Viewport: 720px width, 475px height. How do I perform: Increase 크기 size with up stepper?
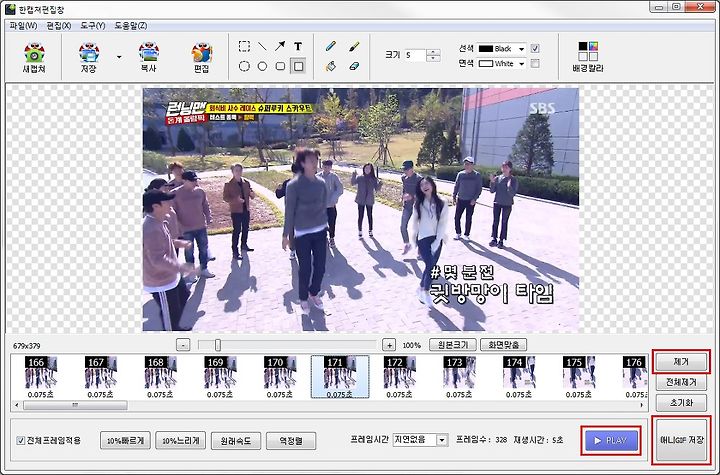coord(433,52)
